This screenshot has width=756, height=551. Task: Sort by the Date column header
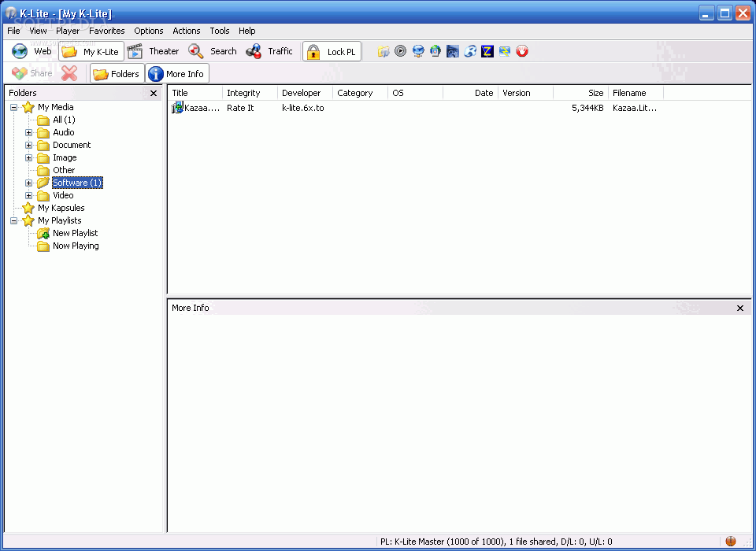(x=471, y=93)
